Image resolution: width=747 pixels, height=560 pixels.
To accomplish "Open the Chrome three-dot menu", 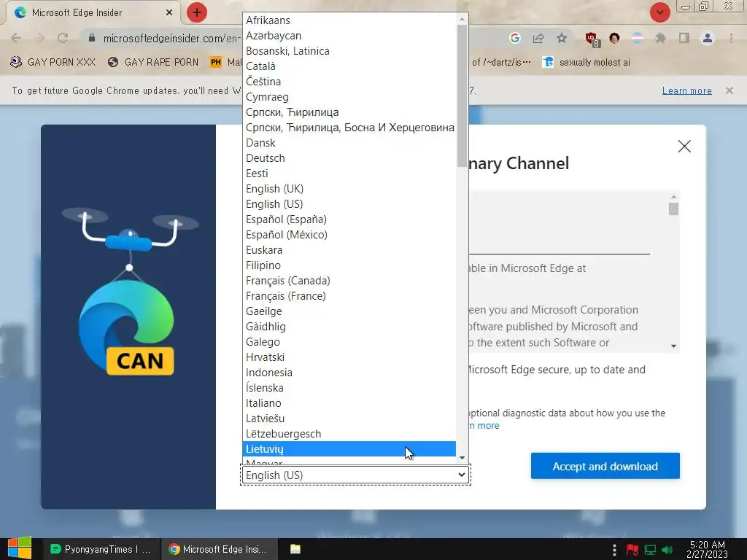I will point(731,38).
